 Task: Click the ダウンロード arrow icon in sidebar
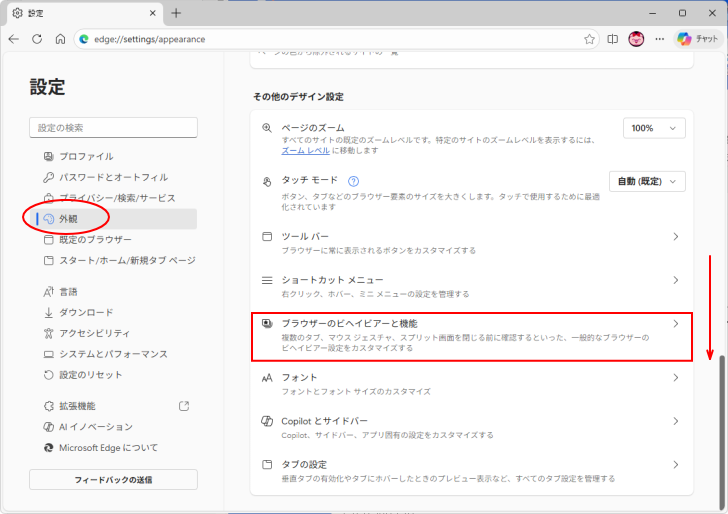[49, 312]
